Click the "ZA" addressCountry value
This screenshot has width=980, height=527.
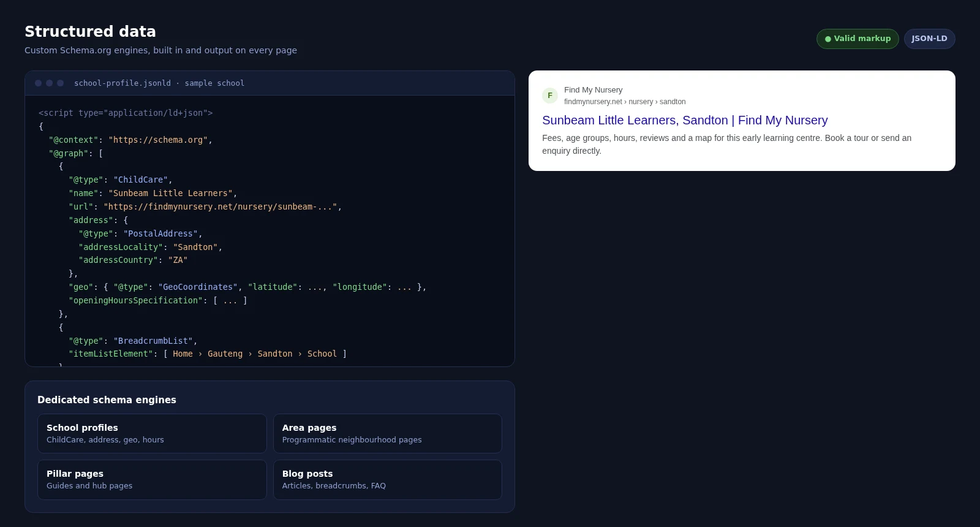pos(178,260)
